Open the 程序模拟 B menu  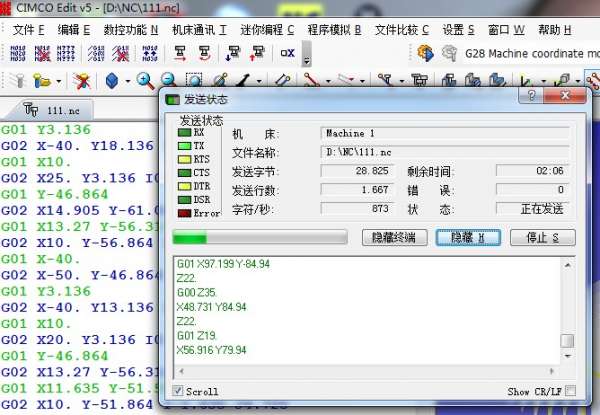(x=334, y=30)
